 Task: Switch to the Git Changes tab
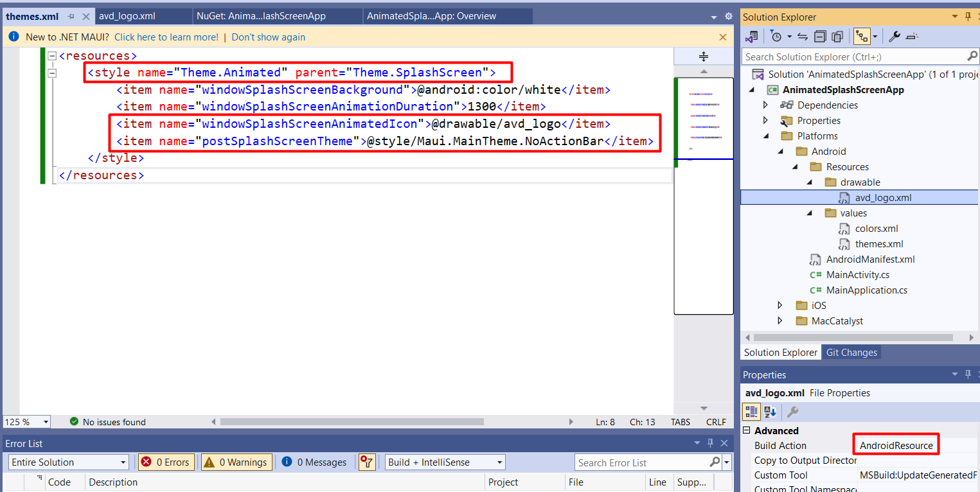coord(851,353)
